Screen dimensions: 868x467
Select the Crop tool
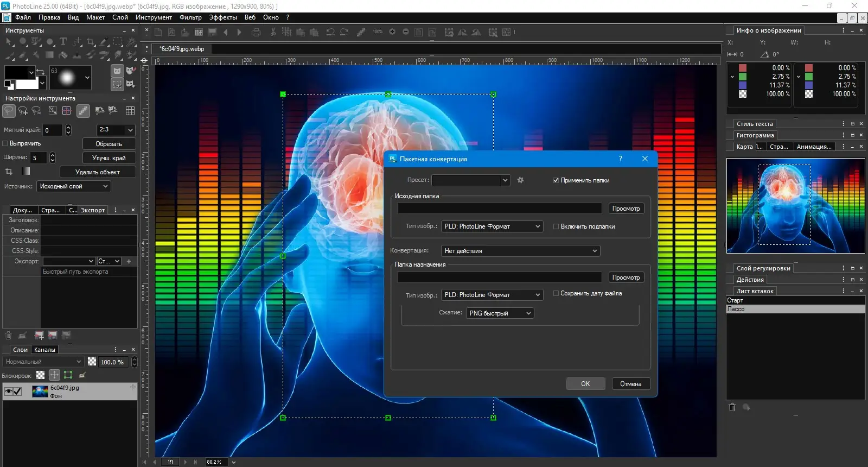pos(91,42)
